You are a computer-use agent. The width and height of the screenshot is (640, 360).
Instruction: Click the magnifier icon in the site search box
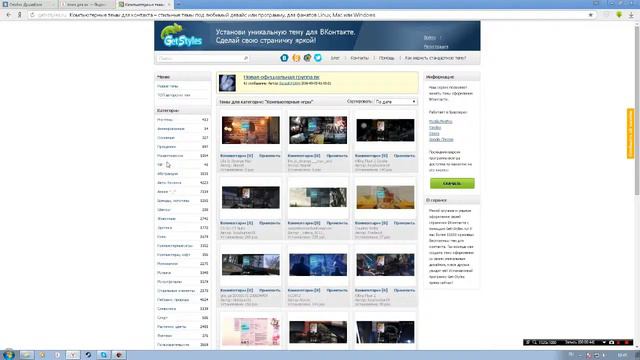pyautogui.click(x=246, y=58)
